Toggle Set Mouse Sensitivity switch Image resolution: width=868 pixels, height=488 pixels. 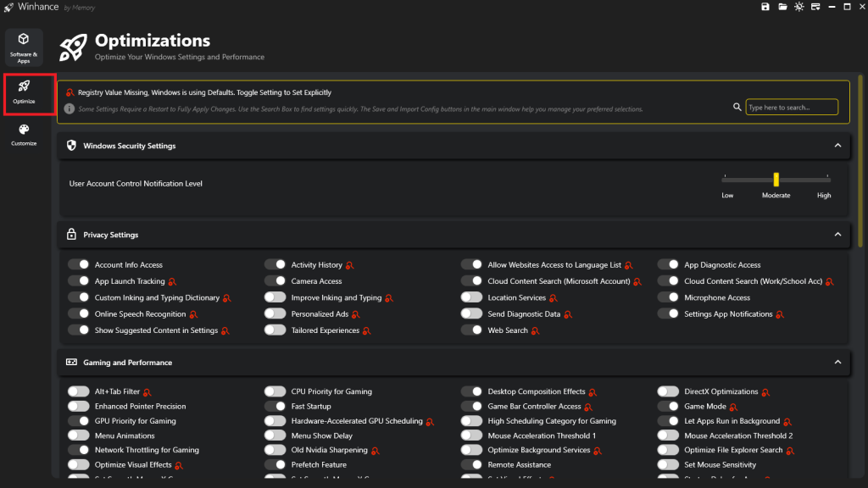click(x=668, y=465)
